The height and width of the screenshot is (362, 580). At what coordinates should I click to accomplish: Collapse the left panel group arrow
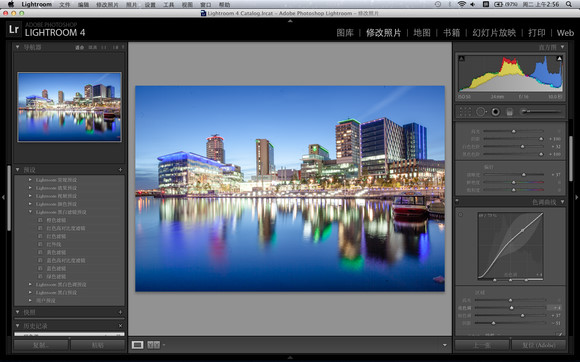[x=3, y=197]
